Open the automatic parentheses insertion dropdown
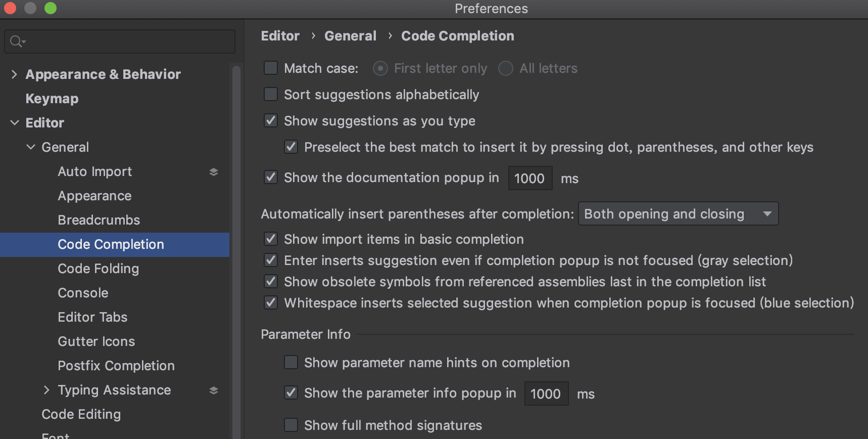The width and height of the screenshot is (868, 439). click(678, 214)
